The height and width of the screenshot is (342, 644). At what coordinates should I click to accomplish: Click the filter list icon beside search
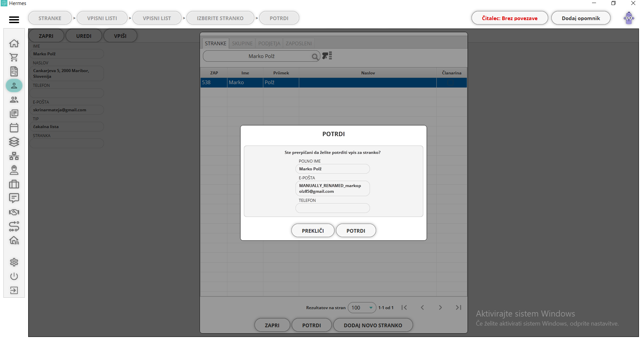point(327,56)
